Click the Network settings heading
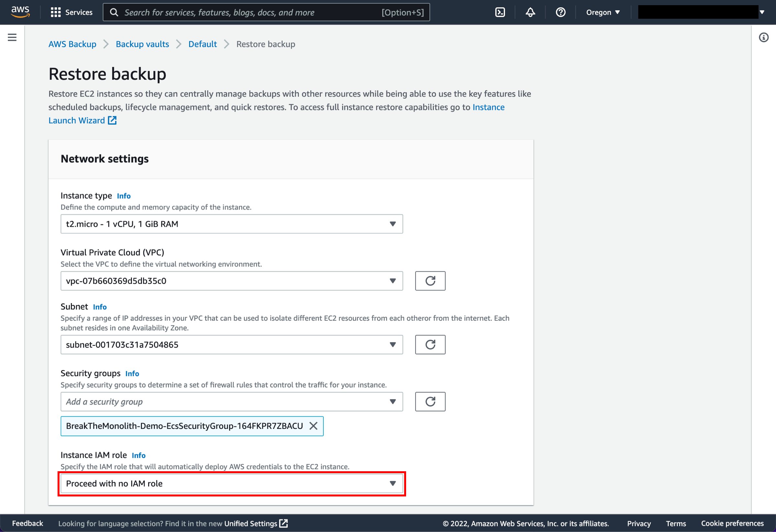 [104, 159]
